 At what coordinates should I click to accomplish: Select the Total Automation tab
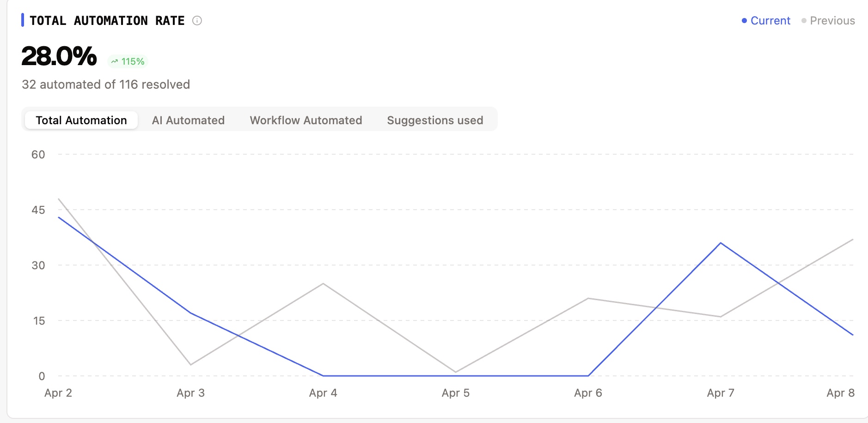click(x=81, y=120)
